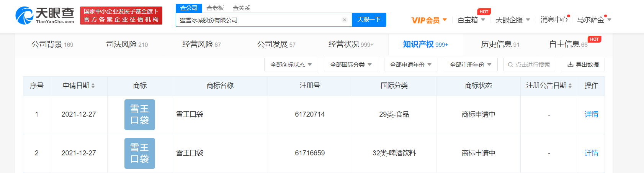Open the 全部商标状态 filter dropdown
This screenshot has width=644, height=173.
pos(291,65)
